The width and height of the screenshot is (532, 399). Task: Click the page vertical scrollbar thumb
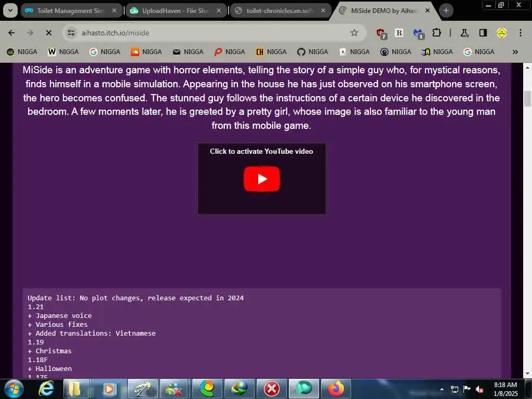tap(527, 99)
